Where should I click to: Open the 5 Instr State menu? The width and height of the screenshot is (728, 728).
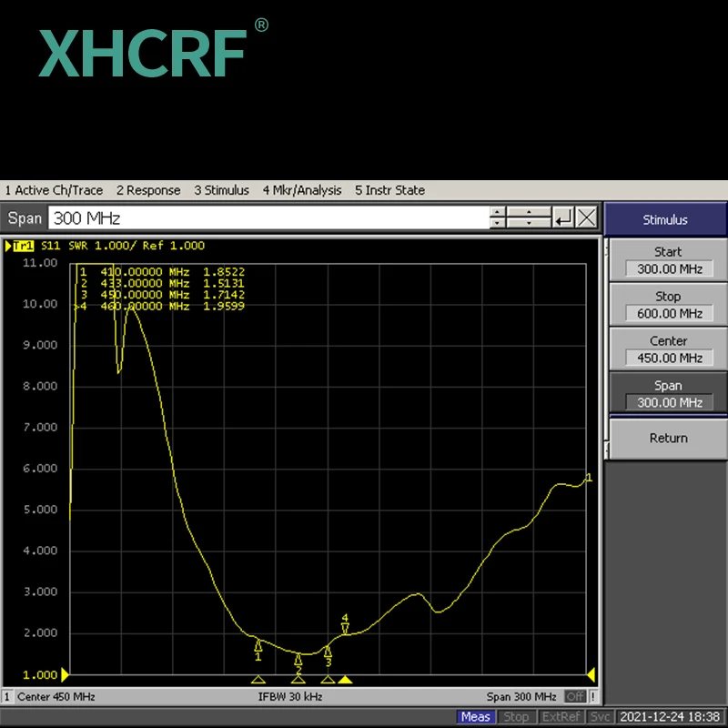pos(390,190)
